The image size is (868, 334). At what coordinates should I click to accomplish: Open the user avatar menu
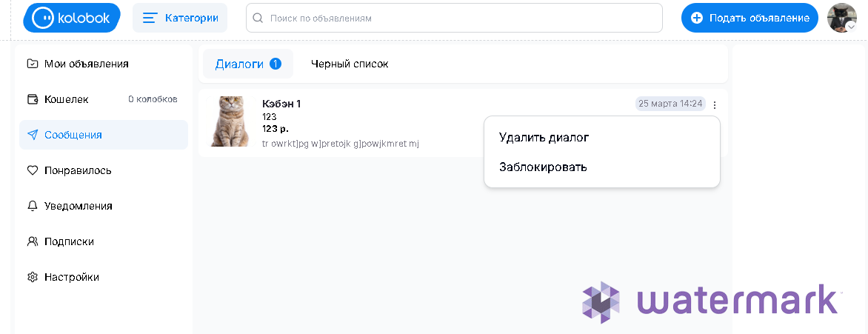click(x=841, y=18)
